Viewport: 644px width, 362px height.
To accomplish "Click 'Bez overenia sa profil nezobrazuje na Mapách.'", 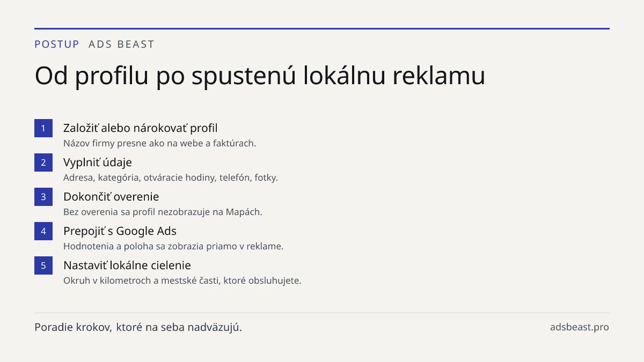I will pyautogui.click(x=163, y=212).
